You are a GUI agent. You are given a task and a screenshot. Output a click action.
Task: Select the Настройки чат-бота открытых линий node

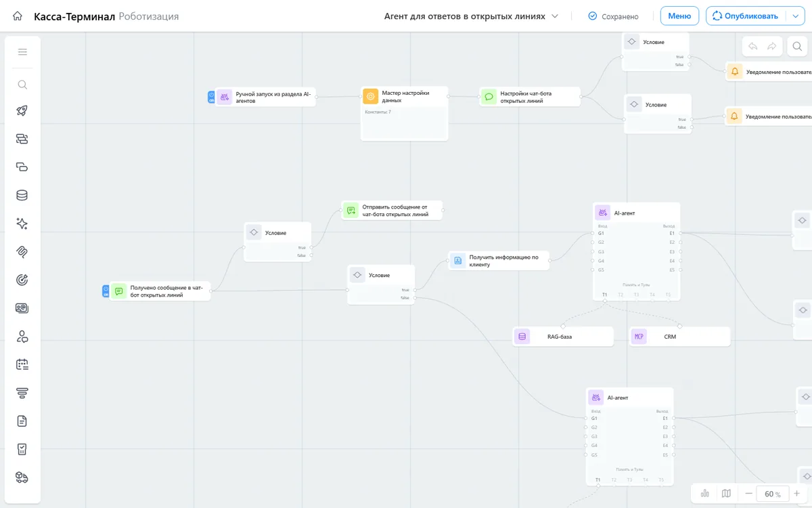[530, 97]
